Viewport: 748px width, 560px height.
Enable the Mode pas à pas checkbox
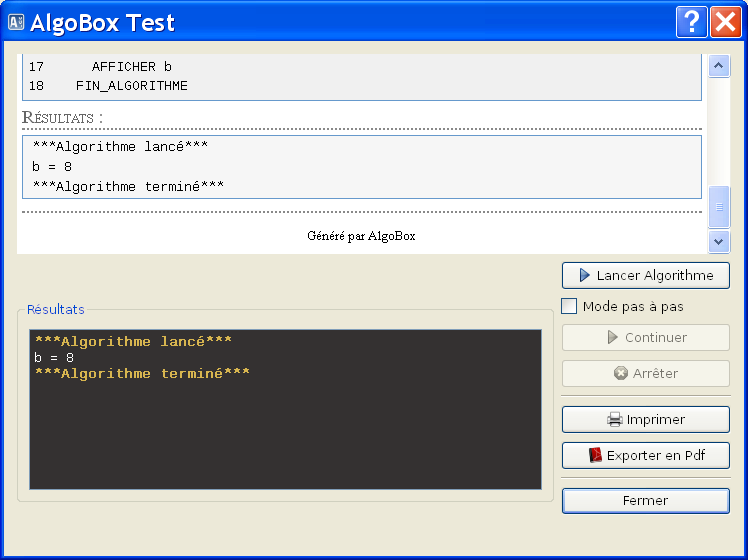(569, 306)
